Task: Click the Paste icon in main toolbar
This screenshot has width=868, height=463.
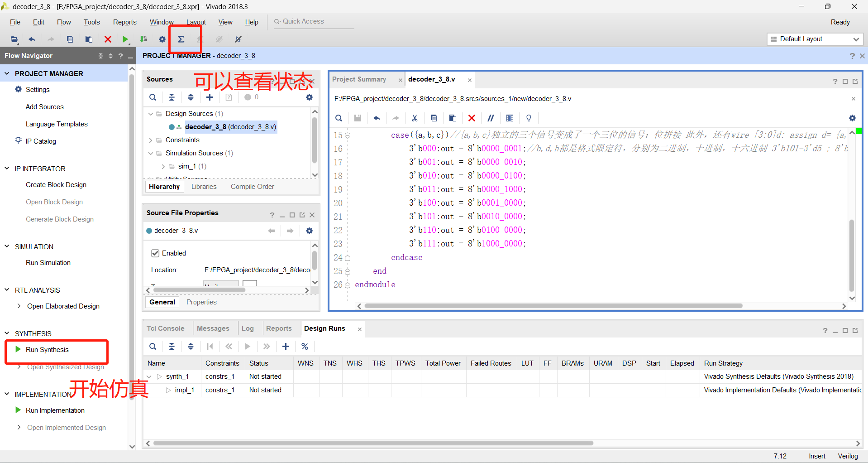Action: click(x=89, y=39)
